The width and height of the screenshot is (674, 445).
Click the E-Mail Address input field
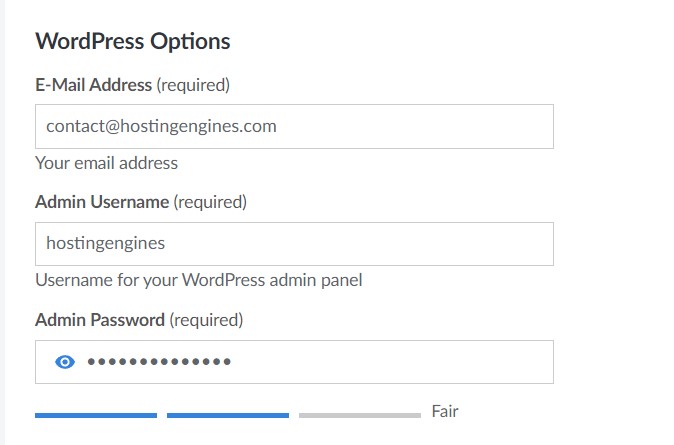(x=294, y=126)
